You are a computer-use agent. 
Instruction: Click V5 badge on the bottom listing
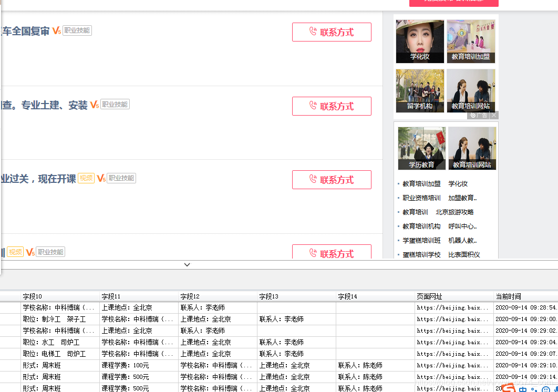coord(30,252)
